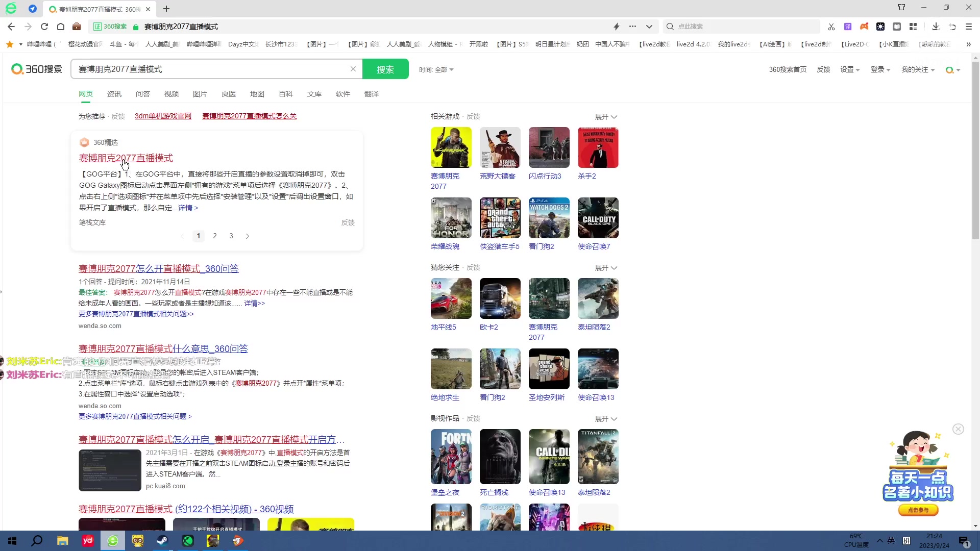Open 360搜索首页 link
Viewport: 980px width, 551px height.
pos(788,69)
